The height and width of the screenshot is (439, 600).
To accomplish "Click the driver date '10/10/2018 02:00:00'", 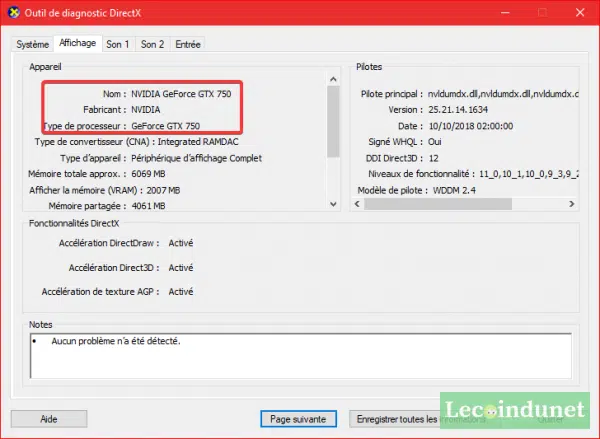I will tap(471, 126).
